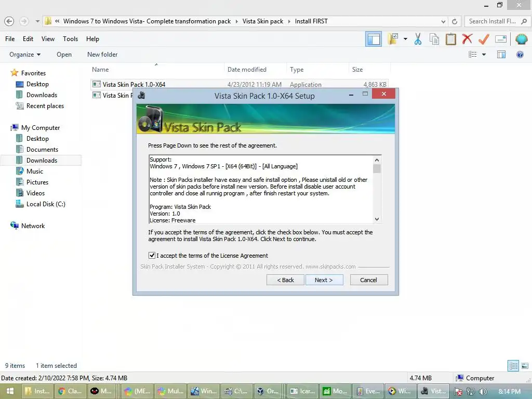Switch to large icons view in status bar

[525, 366]
